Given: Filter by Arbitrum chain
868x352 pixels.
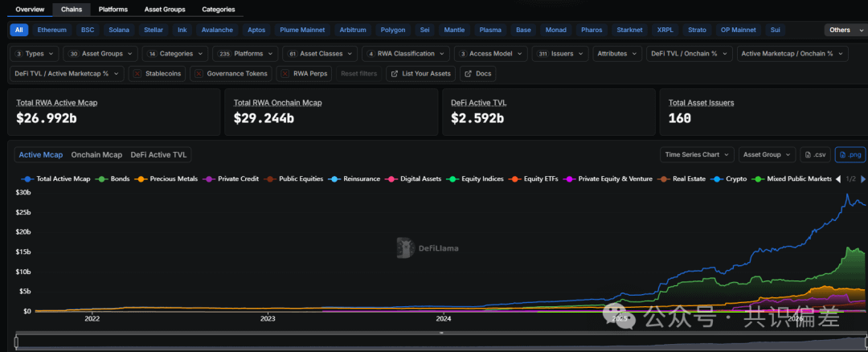Looking at the screenshot, I should pyautogui.click(x=353, y=30).
